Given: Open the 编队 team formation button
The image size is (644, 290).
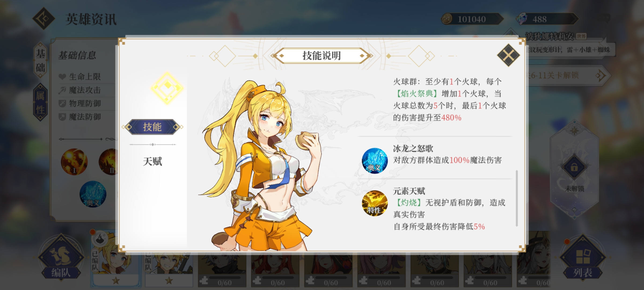Looking at the screenshot, I should (x=61, y=258).
